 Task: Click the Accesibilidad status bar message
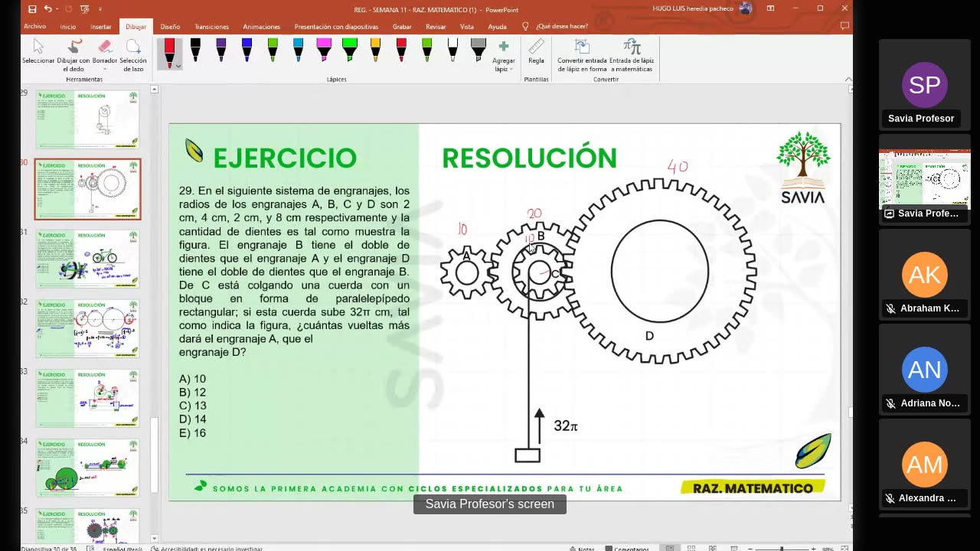pyautogui.click(x=207, y=548)
